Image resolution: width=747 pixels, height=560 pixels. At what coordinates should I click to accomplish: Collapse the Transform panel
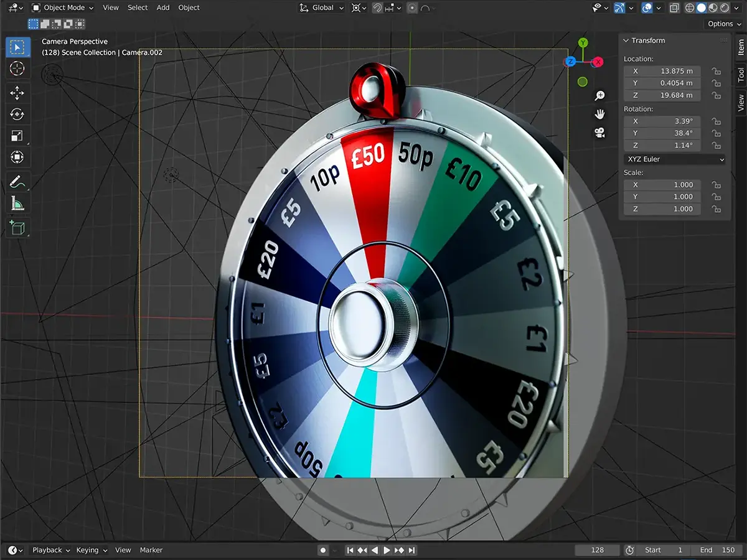click(627, 40)
